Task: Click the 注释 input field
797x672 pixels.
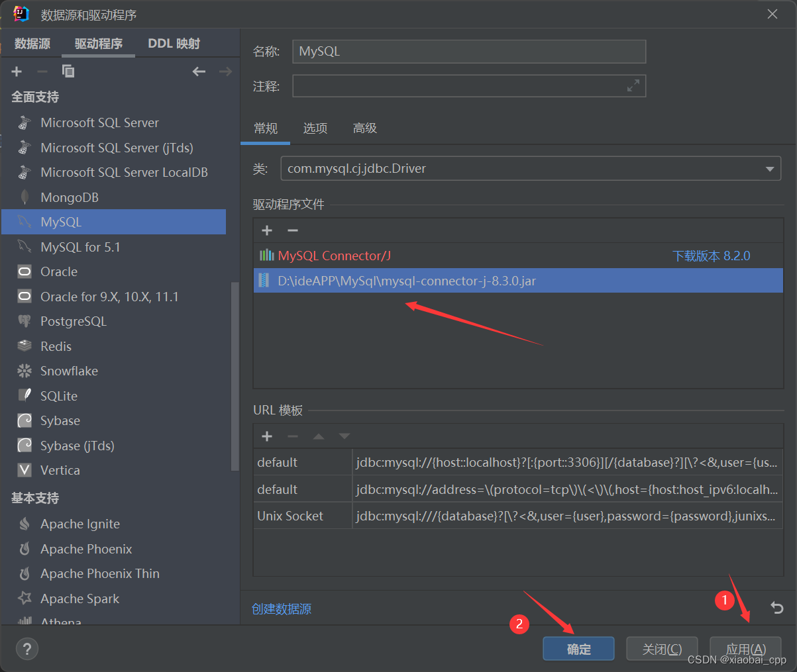Action: point(469,85)
